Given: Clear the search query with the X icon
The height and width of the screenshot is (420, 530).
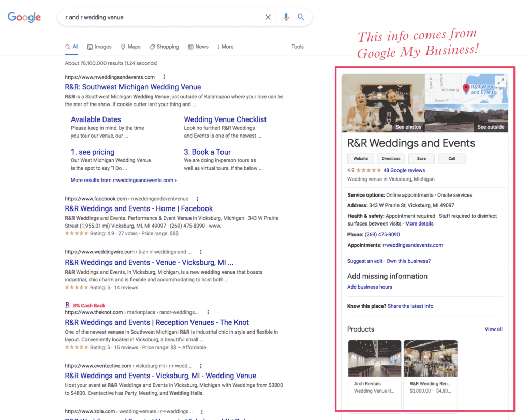Looking at the screenshot, I should [268, 17].
